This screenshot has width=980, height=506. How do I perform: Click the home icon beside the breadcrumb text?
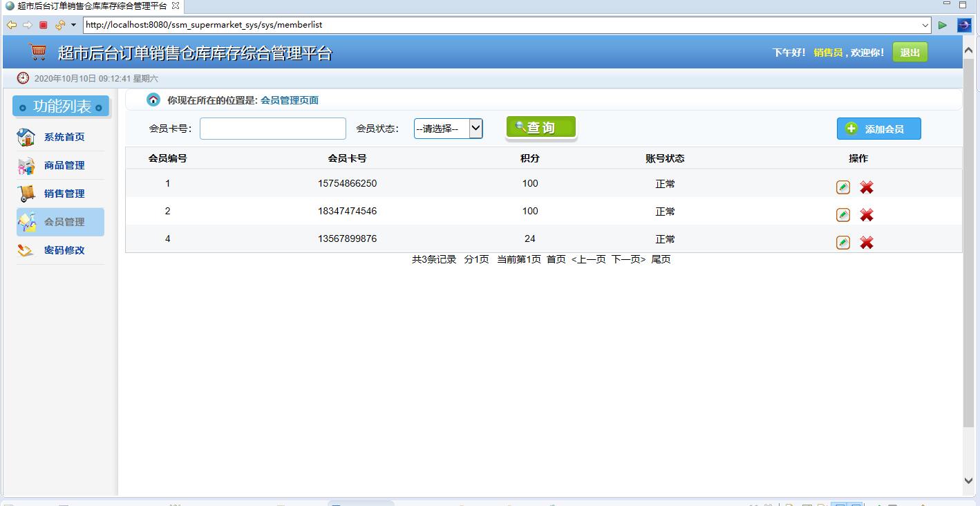point(153,100)
